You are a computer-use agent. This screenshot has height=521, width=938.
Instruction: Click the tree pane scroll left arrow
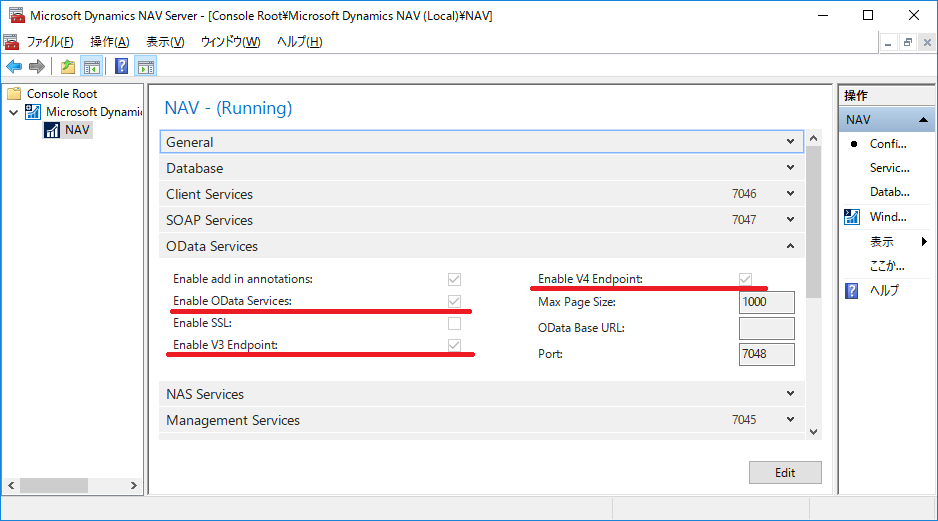pos(11,486)
